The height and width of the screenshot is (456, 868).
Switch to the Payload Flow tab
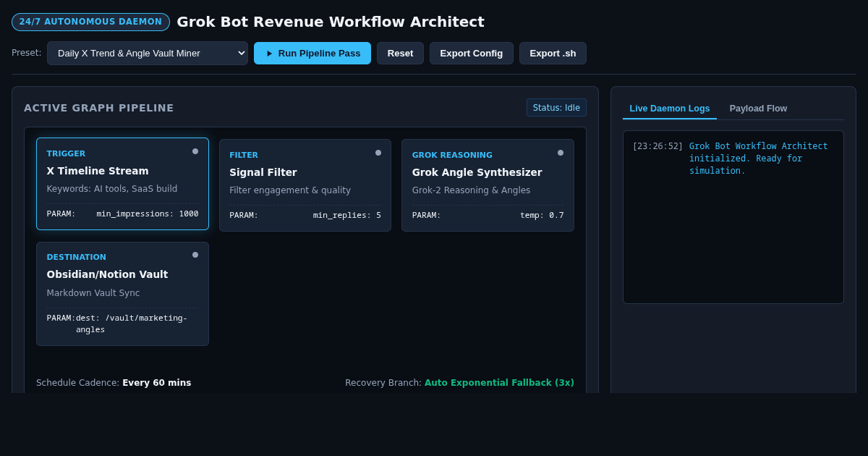pos(758,109)
